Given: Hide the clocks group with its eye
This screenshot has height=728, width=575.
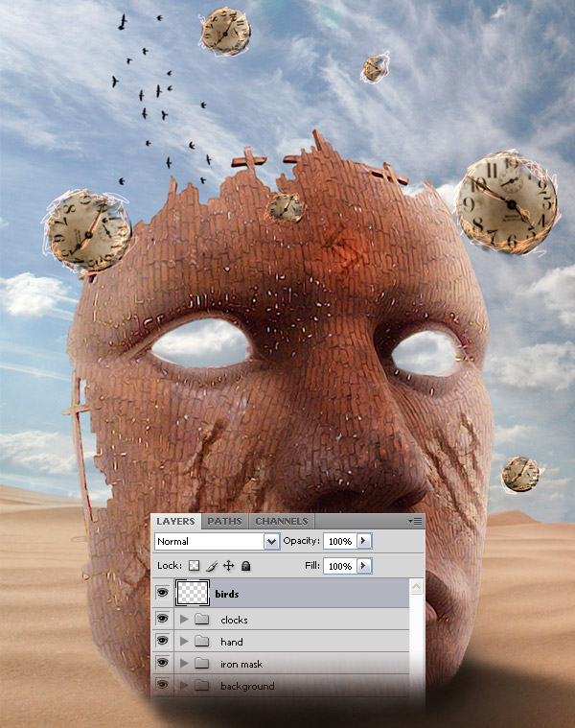Looking at the screenshot, I should 162,619.
